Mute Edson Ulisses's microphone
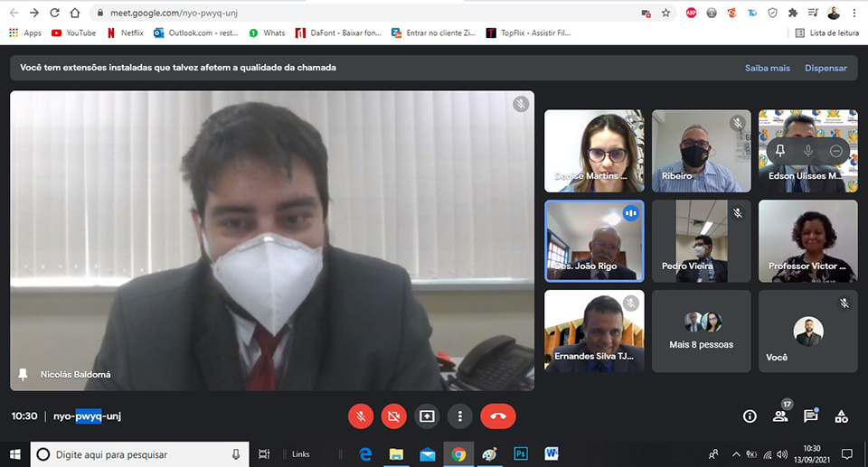Screen dimensions: 868x467 [x=808, y=151]
